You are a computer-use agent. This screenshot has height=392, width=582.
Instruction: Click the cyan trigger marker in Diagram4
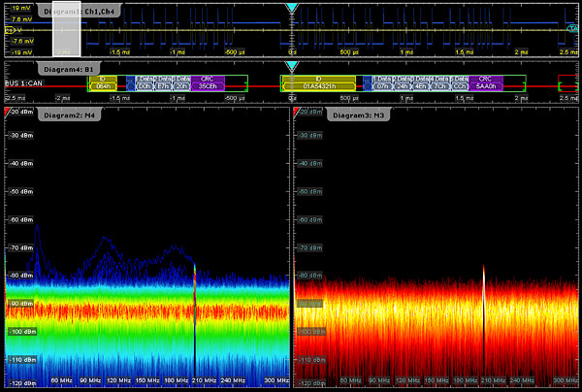pyautogui.click(x=292, y=66)
